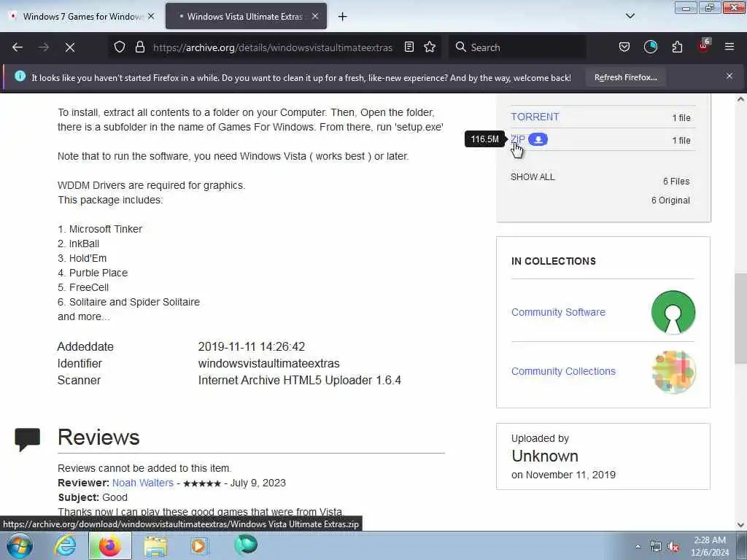
Task: Close the Windows 7 Games tab
Action: click(151, 16)
